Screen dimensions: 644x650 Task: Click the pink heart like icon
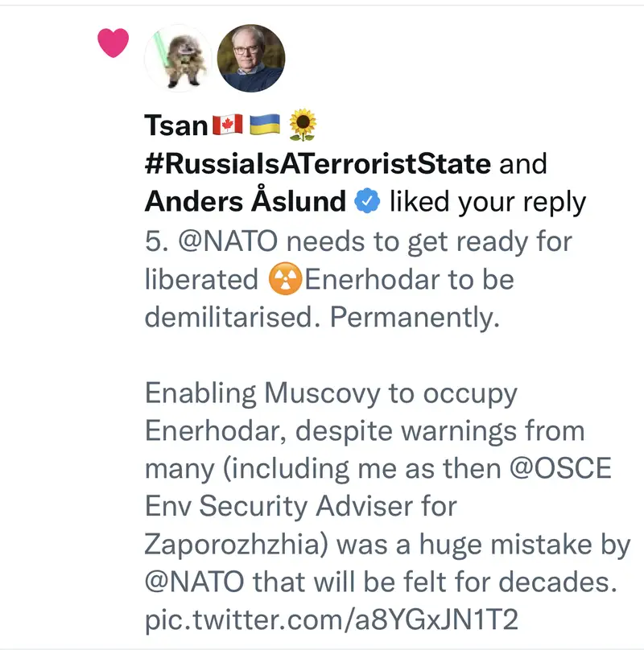tap(113, 43)
